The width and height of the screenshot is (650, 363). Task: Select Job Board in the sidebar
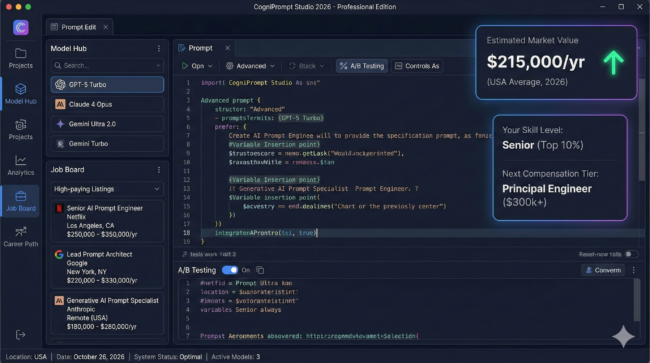[x=21, y=201]
